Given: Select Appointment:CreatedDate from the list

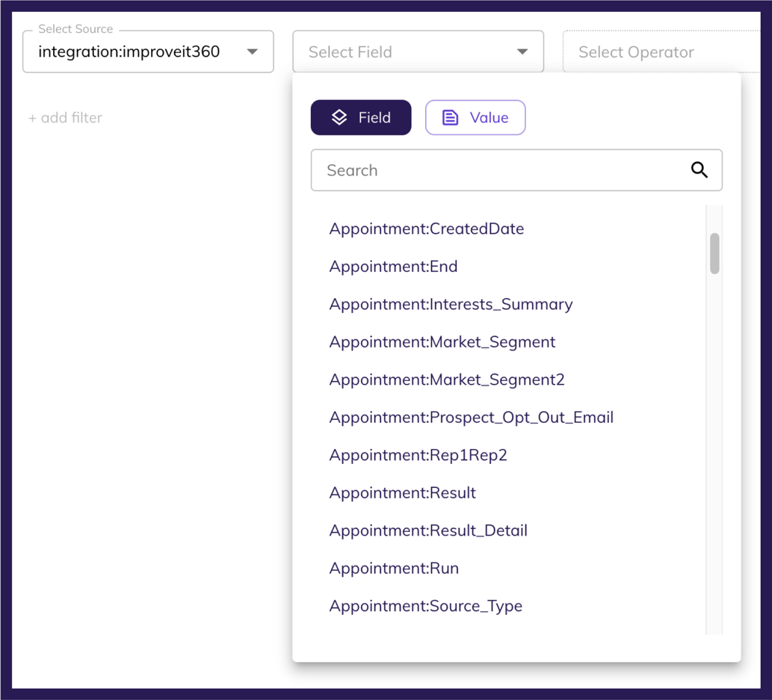Looking at the screenshot, I should [x=427, y=229].
